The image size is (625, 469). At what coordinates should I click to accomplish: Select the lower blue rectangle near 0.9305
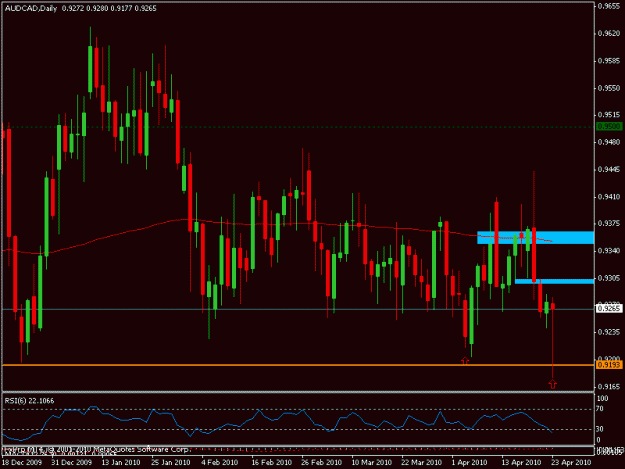[554, 281]
